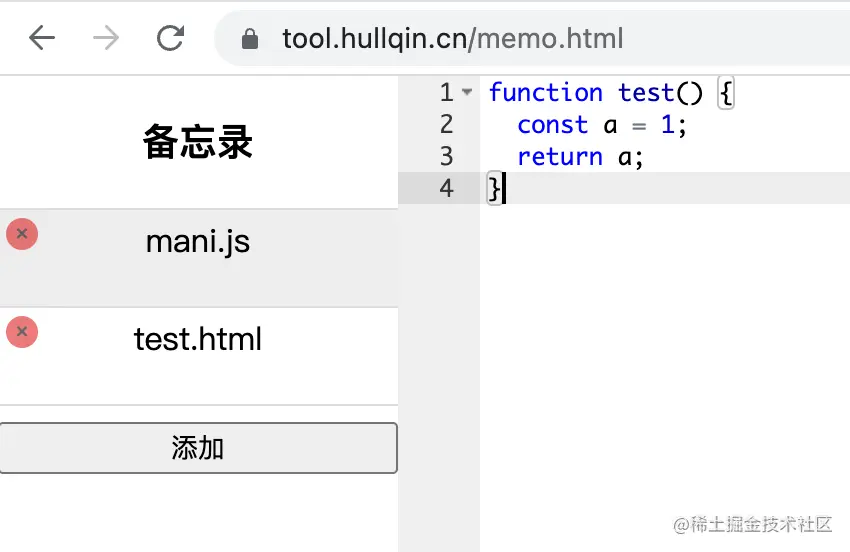The width and height of the screenshot is (850, 552).
Task: Go back to the previous page
Action: click(42, 38)
